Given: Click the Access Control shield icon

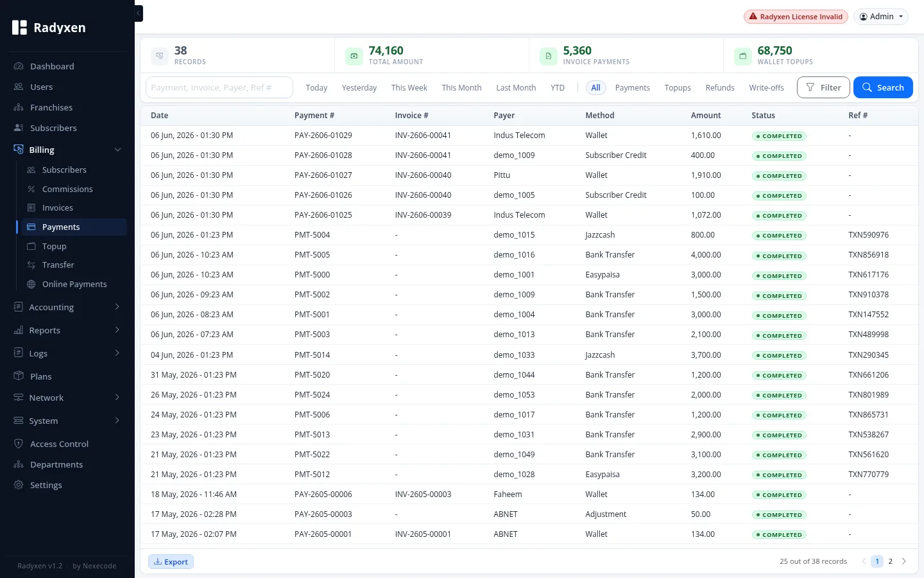Looking at the screenshot, I should 19,444.
